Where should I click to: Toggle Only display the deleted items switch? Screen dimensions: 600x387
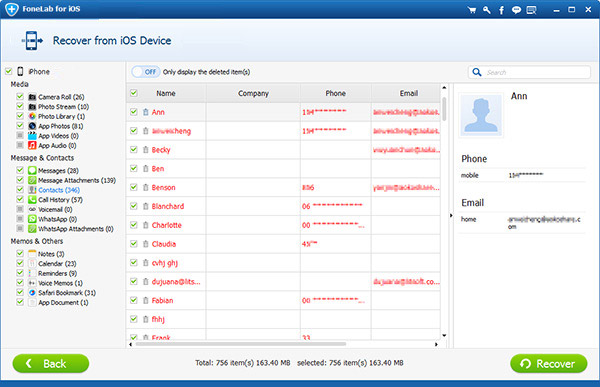[x=145, y=72]
